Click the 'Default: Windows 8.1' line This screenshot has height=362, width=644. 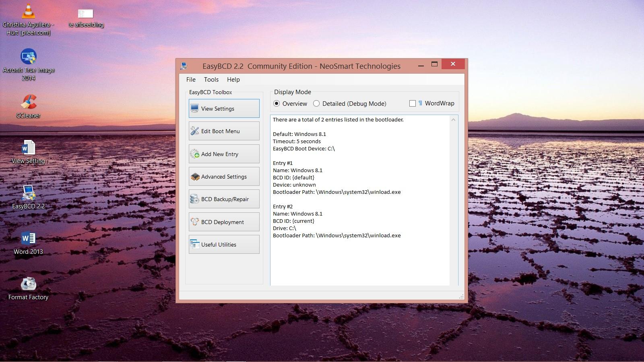click(x=299, y=134)
